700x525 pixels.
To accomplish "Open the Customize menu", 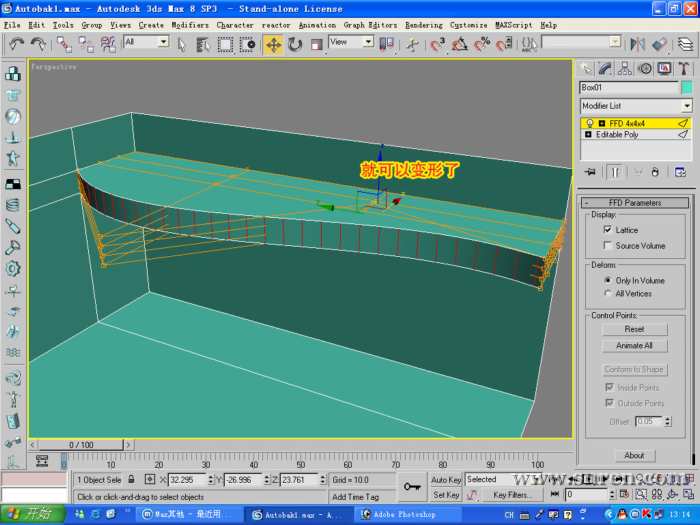I will (468, 25).
